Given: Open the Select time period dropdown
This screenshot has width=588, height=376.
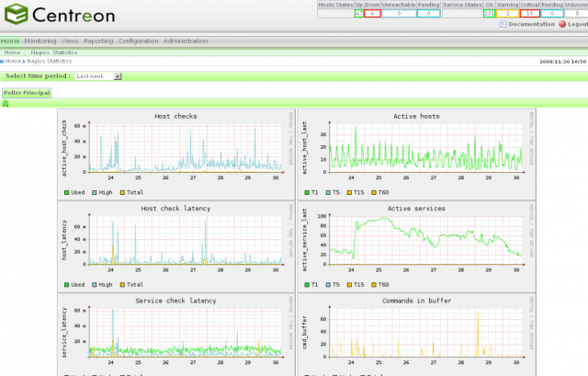Looking at the screenshot, I should click(97, 76).
